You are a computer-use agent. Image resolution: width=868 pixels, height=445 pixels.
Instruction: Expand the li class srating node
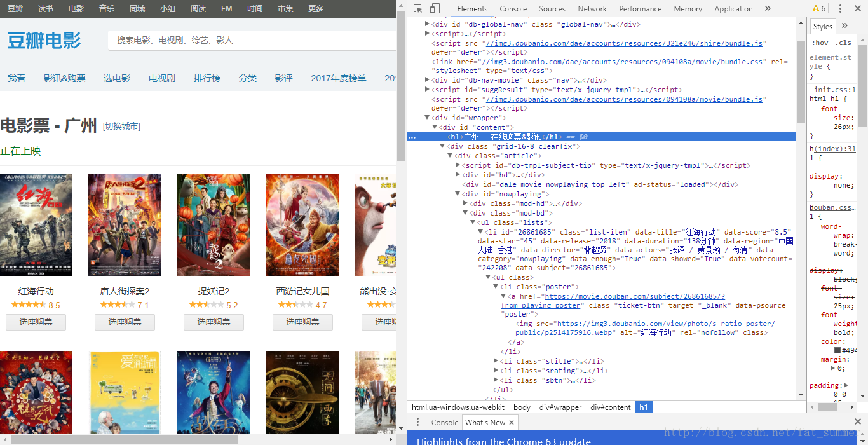pyautogui.click(x=496, y=371)
